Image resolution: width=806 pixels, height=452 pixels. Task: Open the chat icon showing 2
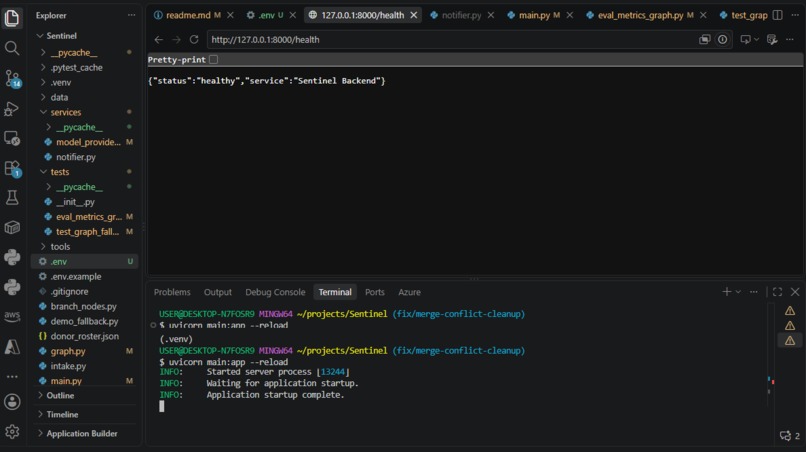pos(790,436)
